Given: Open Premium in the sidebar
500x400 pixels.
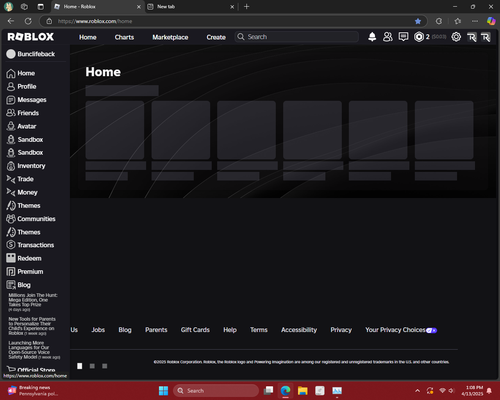Looking at the screenshot, I should [25, 272].
